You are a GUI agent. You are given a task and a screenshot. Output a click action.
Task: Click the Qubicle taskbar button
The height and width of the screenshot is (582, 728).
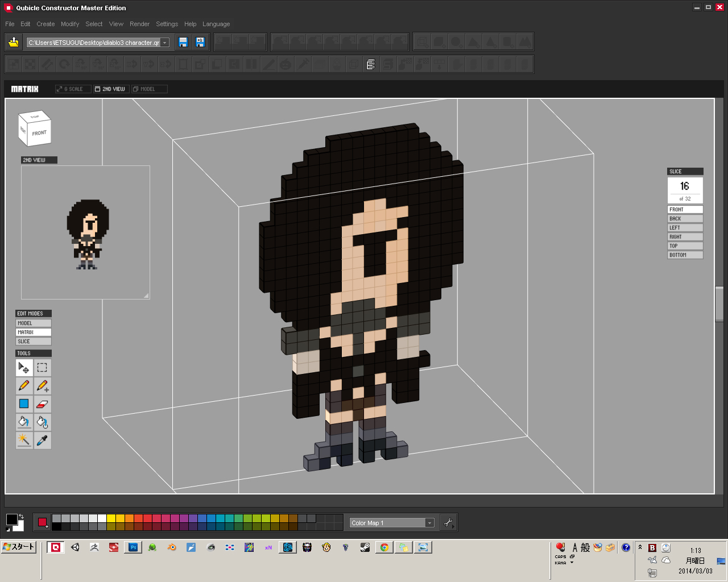tap(56, 547)
